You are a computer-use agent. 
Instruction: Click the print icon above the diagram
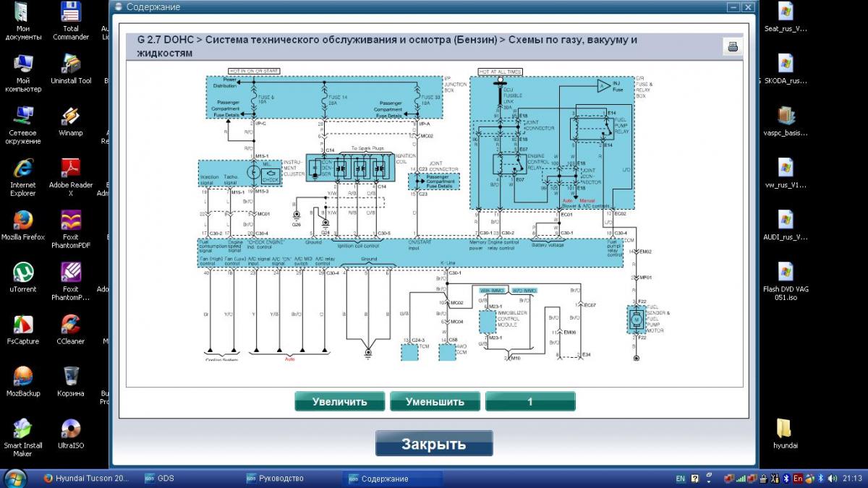(x=732, y=47)
